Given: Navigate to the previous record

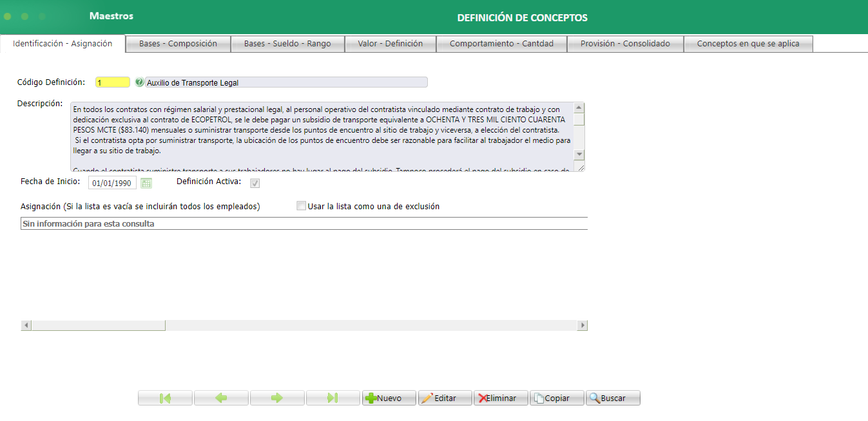Looking at the screenshot, I should coord(221,397).
